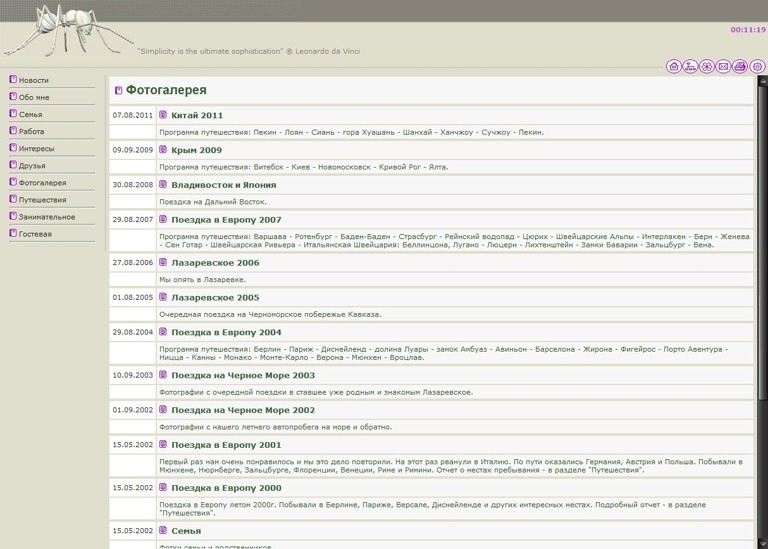Open Путешествия in the sidebar menu
768x549 pixels.
(42, 200)
